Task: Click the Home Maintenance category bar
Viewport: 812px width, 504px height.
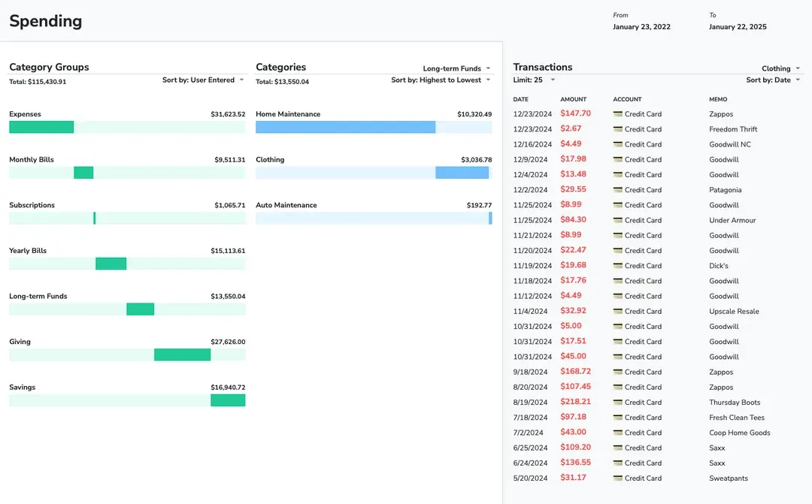Action: tap(345, 127)
